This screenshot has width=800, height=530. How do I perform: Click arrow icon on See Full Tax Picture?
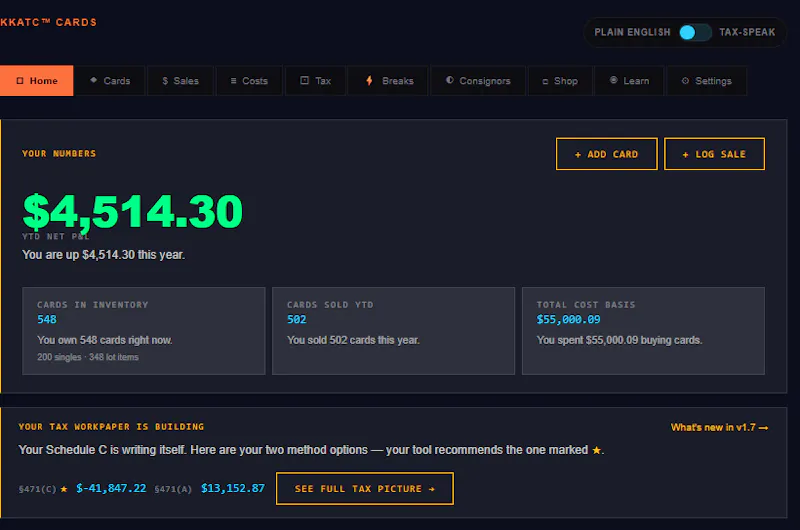pyautogui.click(x=432, y=489)
